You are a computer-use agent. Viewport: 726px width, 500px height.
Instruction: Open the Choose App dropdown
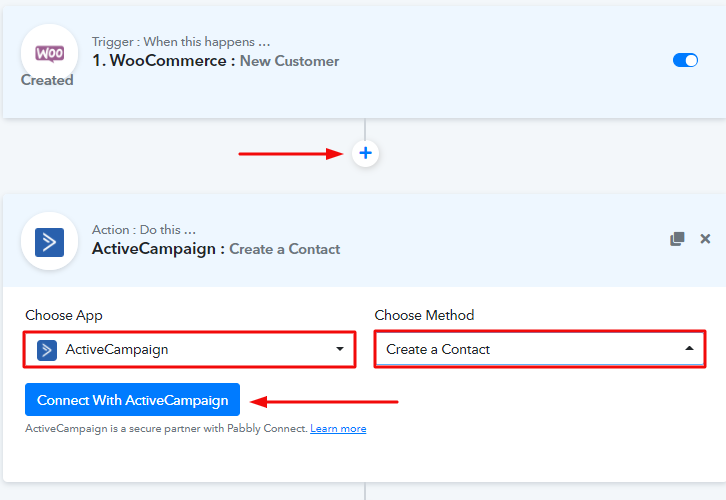click(x=189, y=350)
